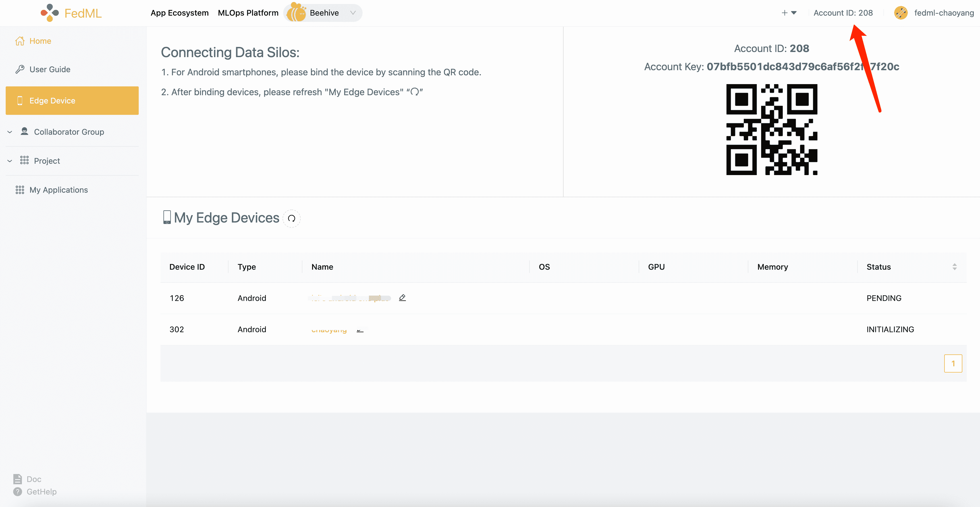
Task: Click PENDING status of device 126
Action: coord(884,298)
